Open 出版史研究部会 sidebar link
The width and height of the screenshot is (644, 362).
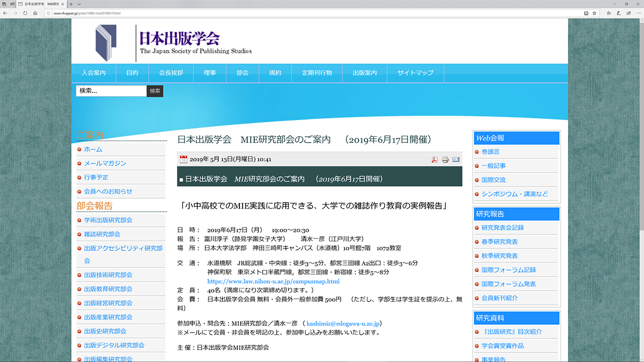tap(105, 331)
